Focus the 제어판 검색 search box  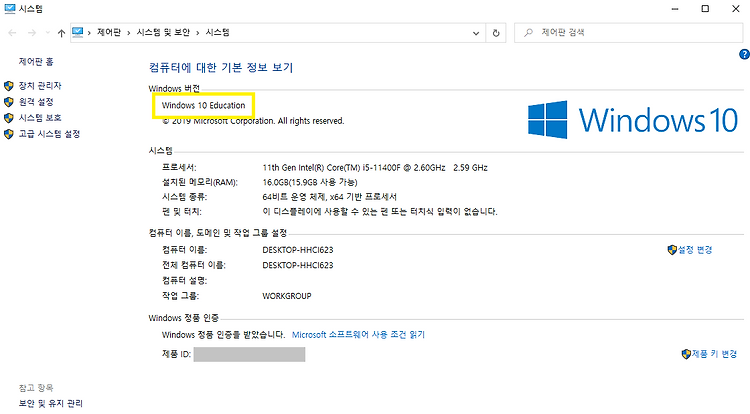pyautogui.click(x=629, y=33)
